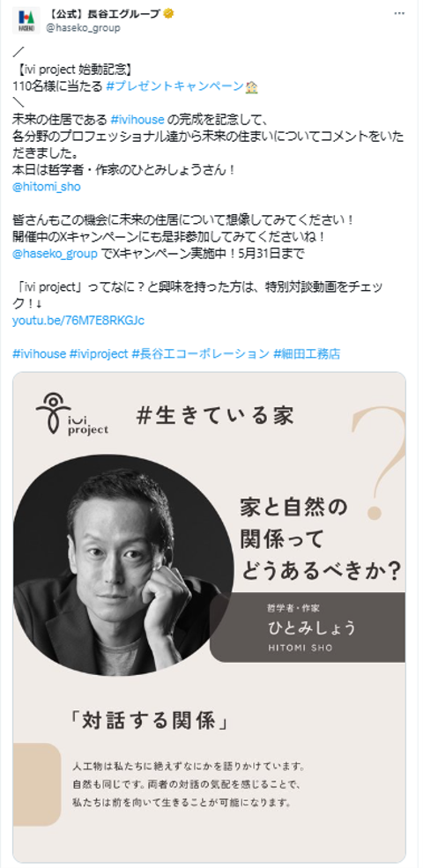Select the #iviproject hashtag
This screenshot has height=868, width=423.
pos(99,354)
